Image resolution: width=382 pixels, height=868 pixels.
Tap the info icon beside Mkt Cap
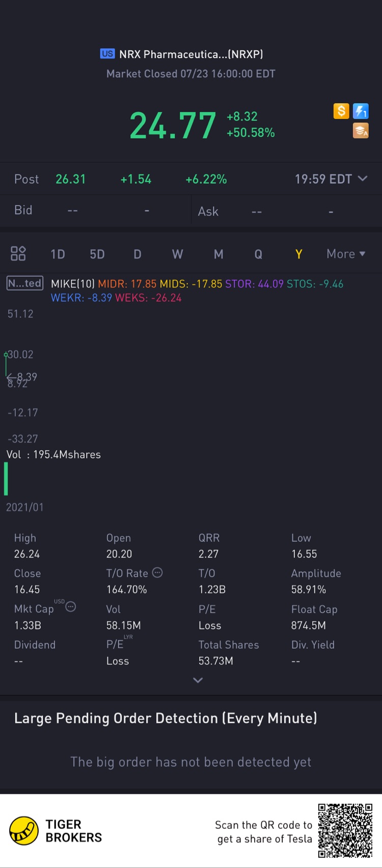click(71, 606)
